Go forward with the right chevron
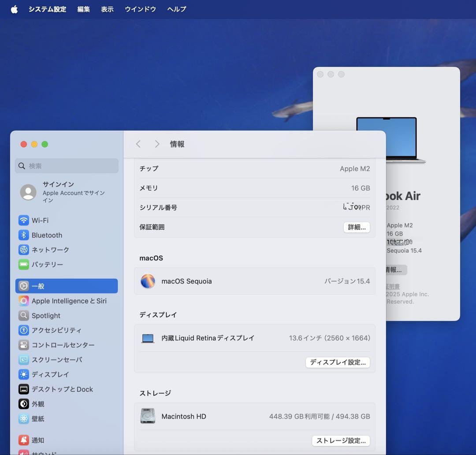 157,144
